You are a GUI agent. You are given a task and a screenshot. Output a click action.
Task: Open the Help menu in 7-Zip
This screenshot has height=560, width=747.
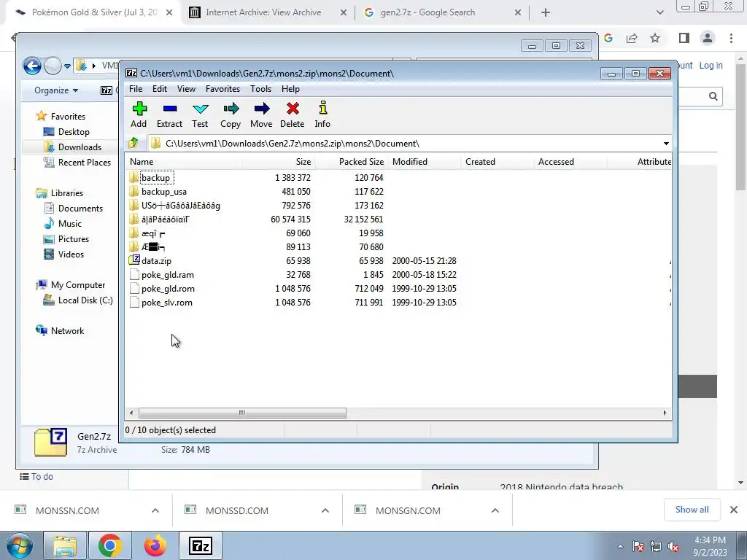[x=290, y=89]
